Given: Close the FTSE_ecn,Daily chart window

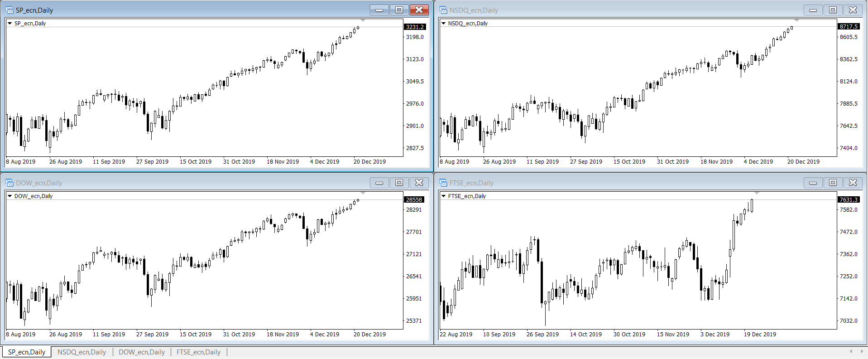Looking at the screenshot, I should point(853,183).
